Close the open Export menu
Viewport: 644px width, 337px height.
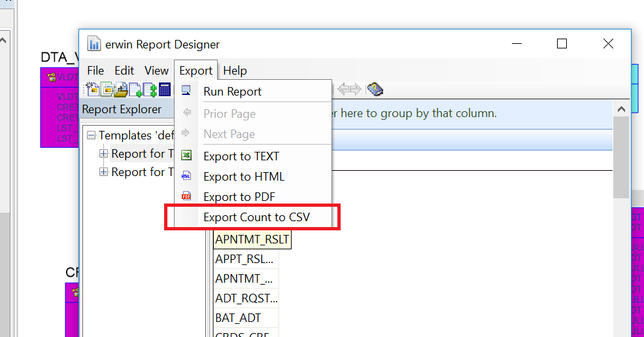point(195,71)
